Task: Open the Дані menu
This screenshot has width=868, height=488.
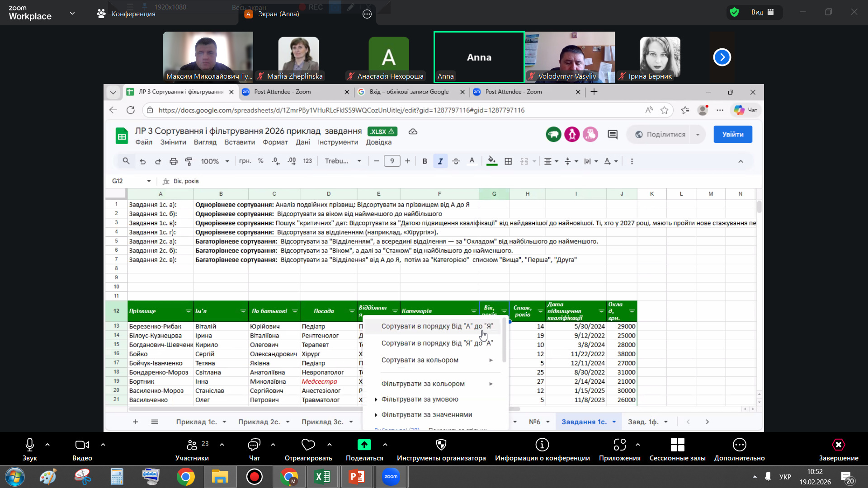Action: 302,142
